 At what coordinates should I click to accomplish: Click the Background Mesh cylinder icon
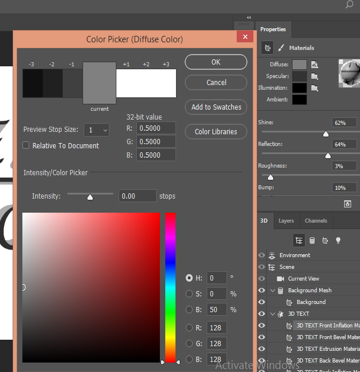[281, 290]
